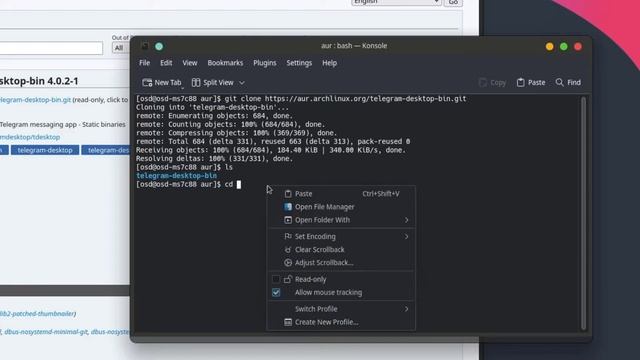Click the Konsole app icon in title bar

145,46
